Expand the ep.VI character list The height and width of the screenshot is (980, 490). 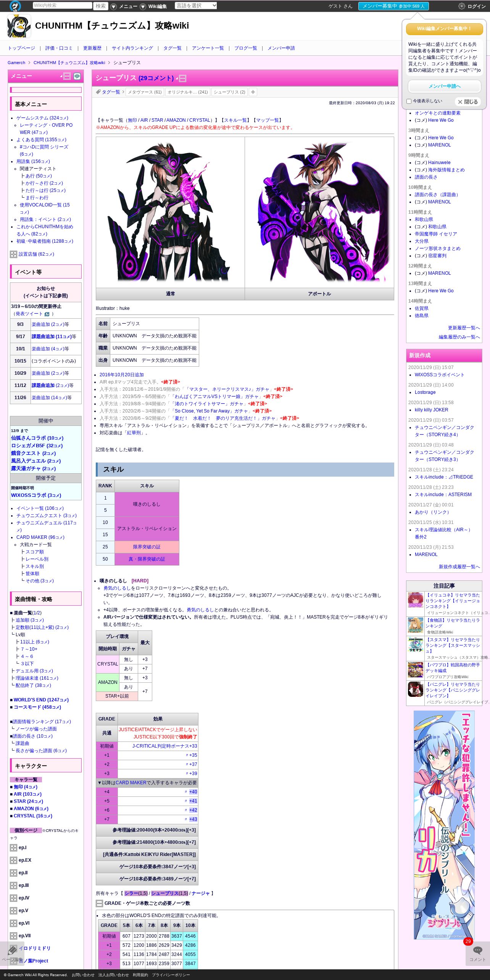13,923
